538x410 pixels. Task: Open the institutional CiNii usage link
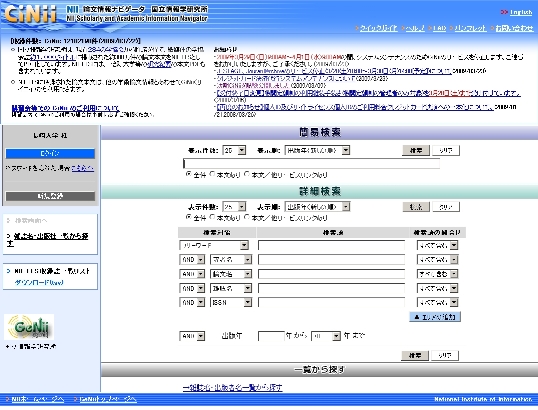pos(65,108)
